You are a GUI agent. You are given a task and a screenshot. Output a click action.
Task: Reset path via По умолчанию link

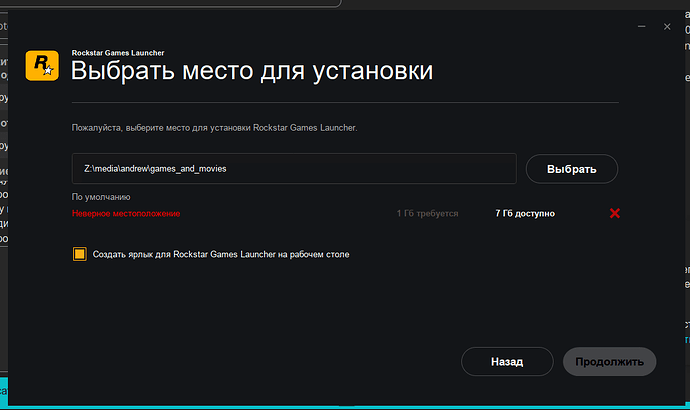(x=101, y=197)
